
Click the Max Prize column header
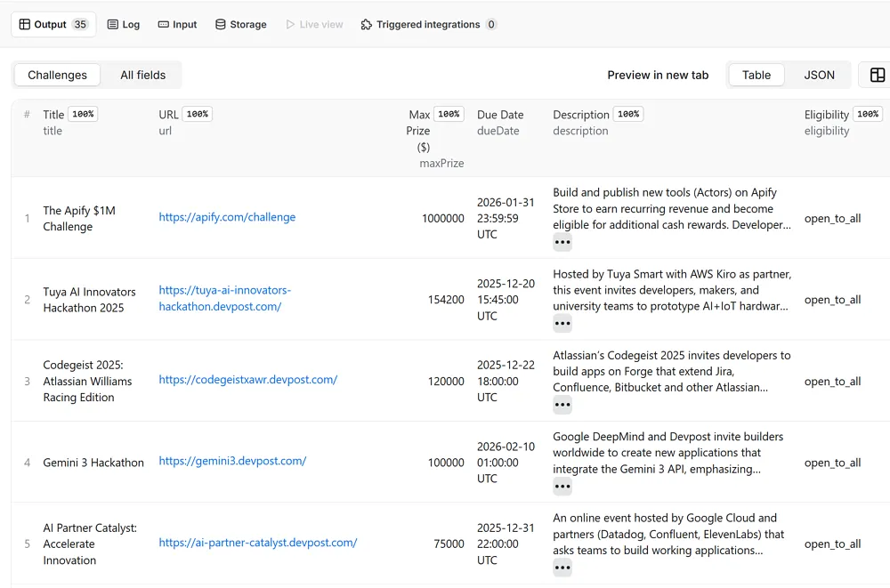tap(419, 115)
